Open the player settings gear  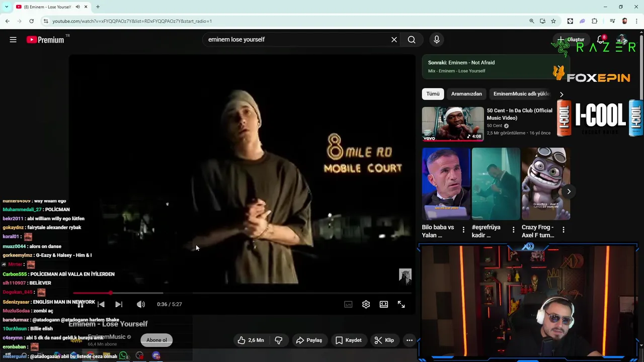coord(366,304)
